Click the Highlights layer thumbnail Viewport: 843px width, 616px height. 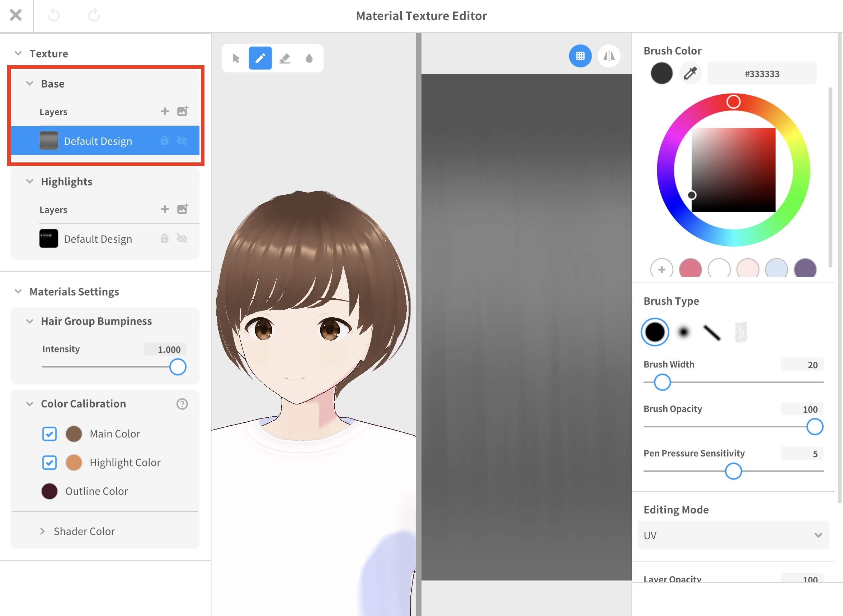coord(49,239)
